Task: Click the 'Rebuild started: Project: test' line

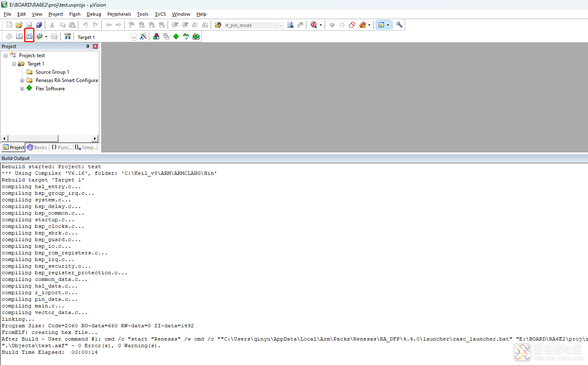Action: [51, 167]
